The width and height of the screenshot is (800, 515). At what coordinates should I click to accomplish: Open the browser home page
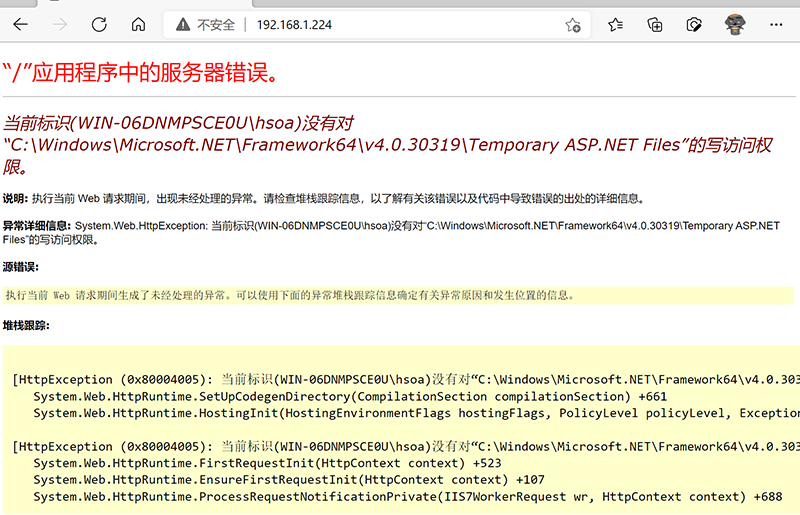pyautogui.click(x=138, y=24)
